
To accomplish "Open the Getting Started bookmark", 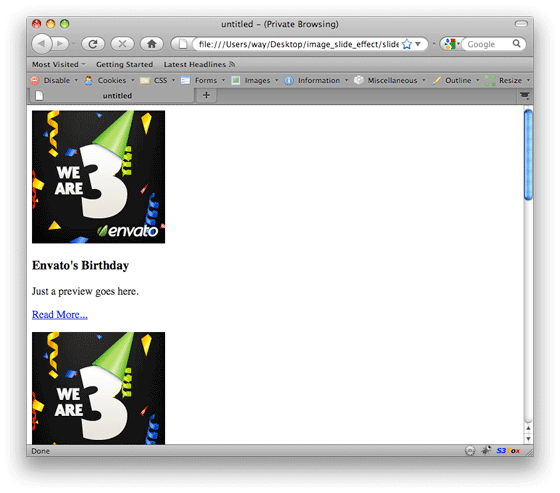I will [124, 65].
